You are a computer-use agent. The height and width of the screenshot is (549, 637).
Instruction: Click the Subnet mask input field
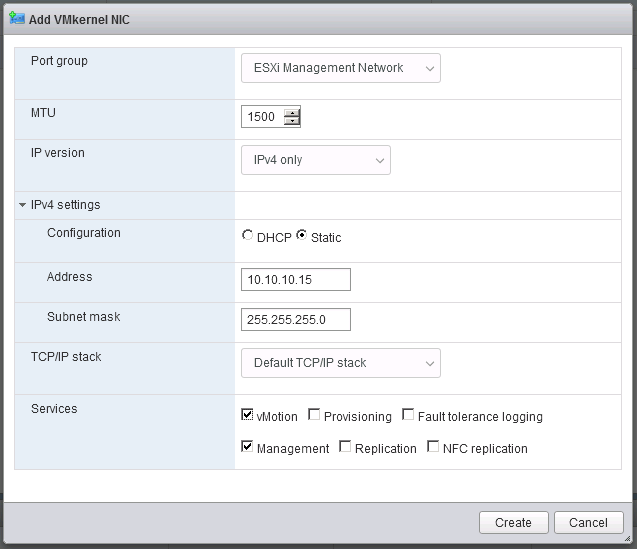(x=296, y=319)
